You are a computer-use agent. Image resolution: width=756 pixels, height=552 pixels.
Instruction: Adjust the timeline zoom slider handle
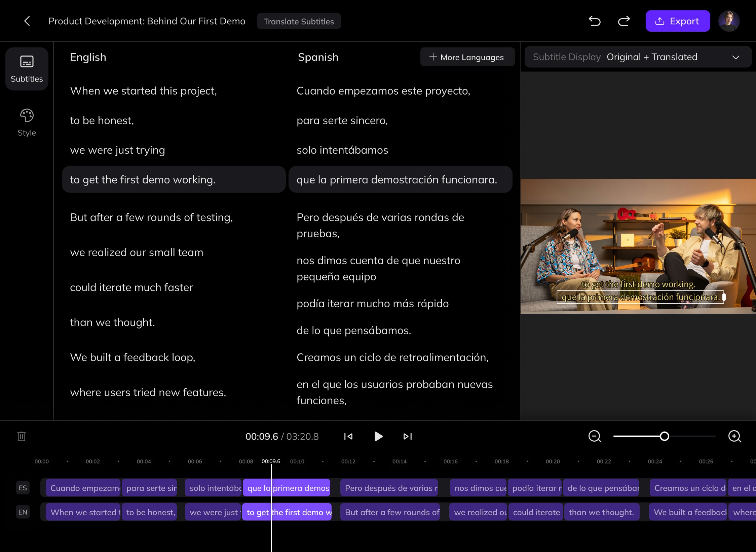[x=664, y=437]
